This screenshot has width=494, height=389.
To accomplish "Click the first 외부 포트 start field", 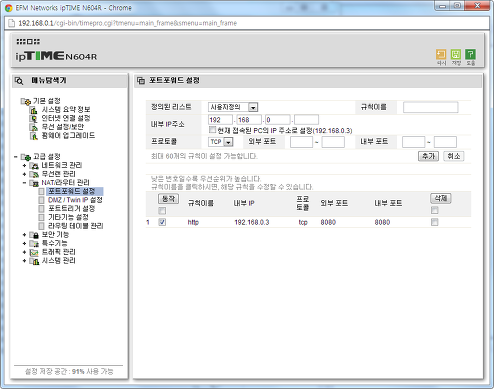I will pyautogui.click(x=301, y=142).
